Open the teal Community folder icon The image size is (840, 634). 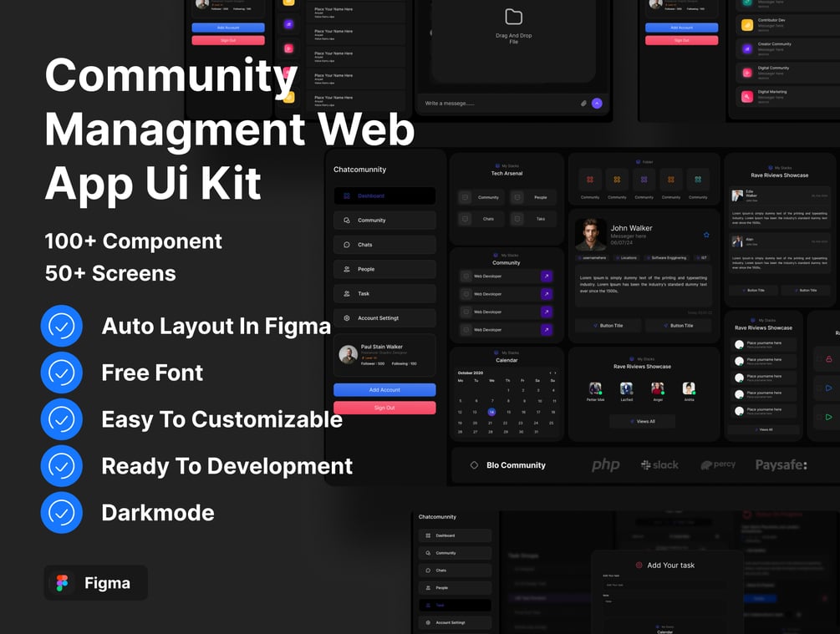[x=698, y=180]
